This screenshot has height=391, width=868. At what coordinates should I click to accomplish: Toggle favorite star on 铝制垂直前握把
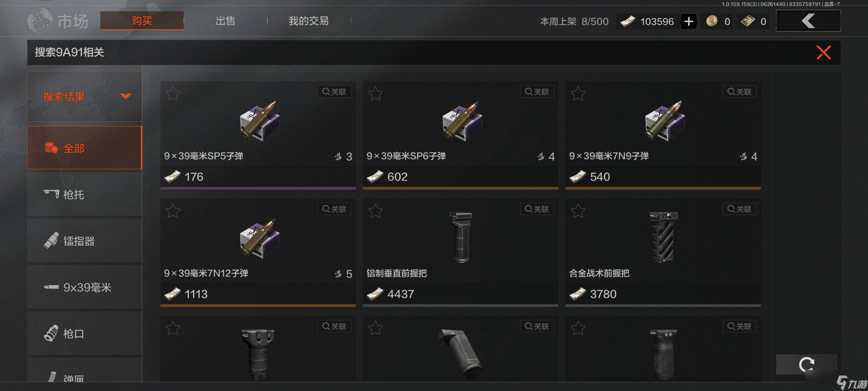coord(376,211)
